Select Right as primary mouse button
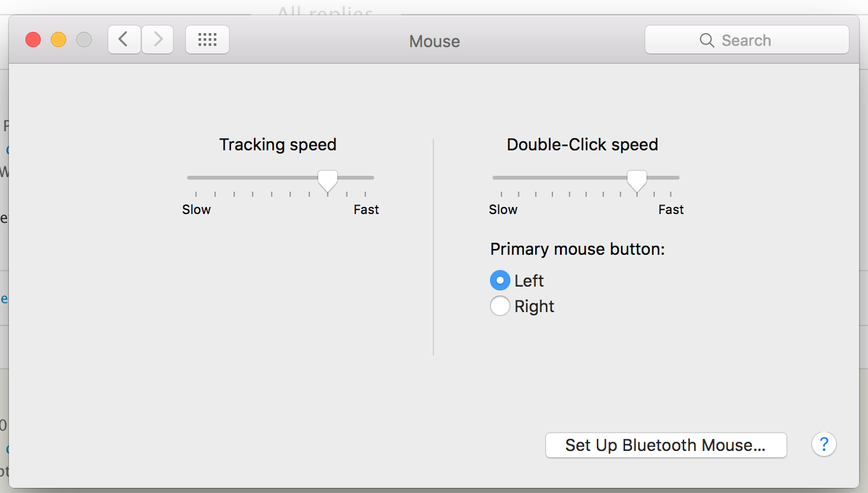Image resolution: width=868 pixels, height=493 pixels. (500, 306)
